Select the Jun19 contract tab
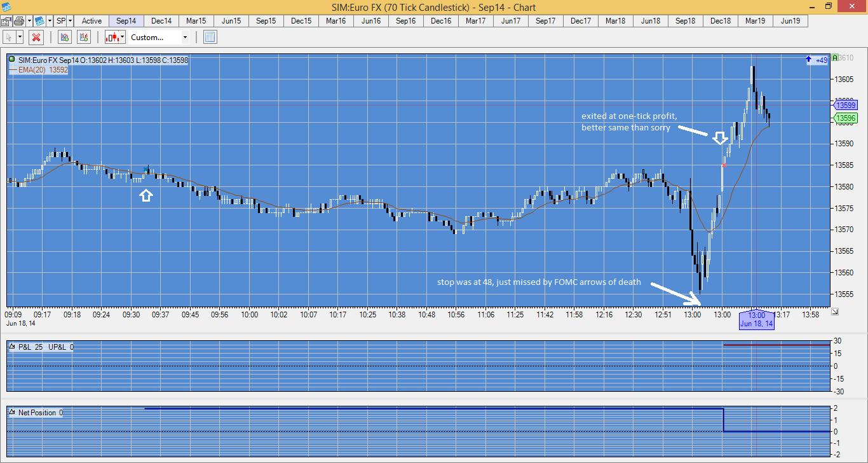868x463 pixels. coord(790,21)
